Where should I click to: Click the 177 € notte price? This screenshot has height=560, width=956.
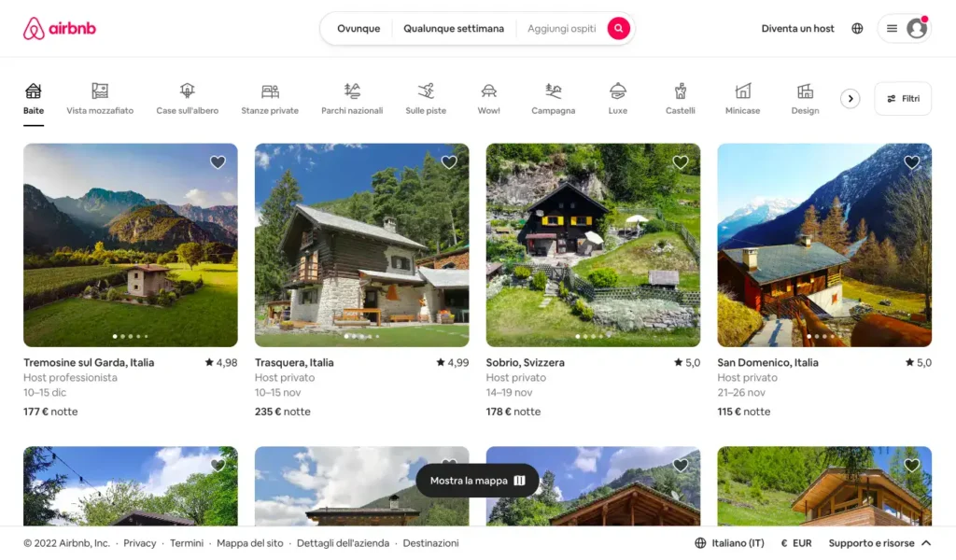(50, 412)
